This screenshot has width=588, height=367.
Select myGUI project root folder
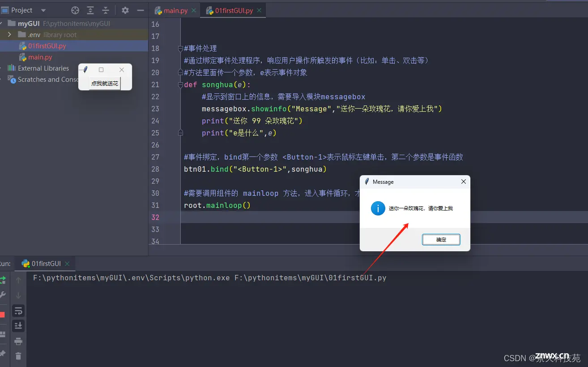[x=29, y=23]
